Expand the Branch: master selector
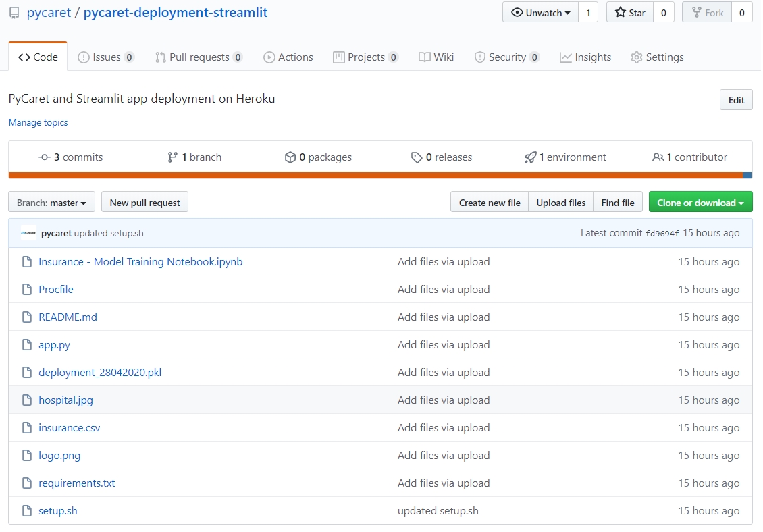 click(51, 203)
